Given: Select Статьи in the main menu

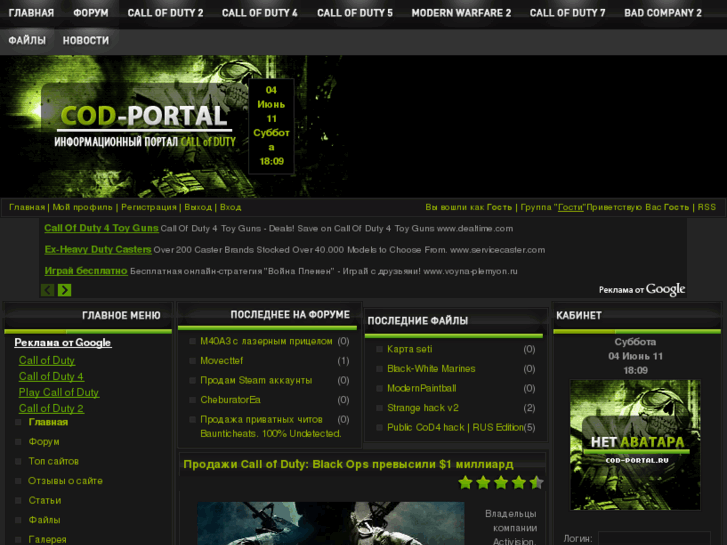Looking at the screenshot, I should coord(45,500).
